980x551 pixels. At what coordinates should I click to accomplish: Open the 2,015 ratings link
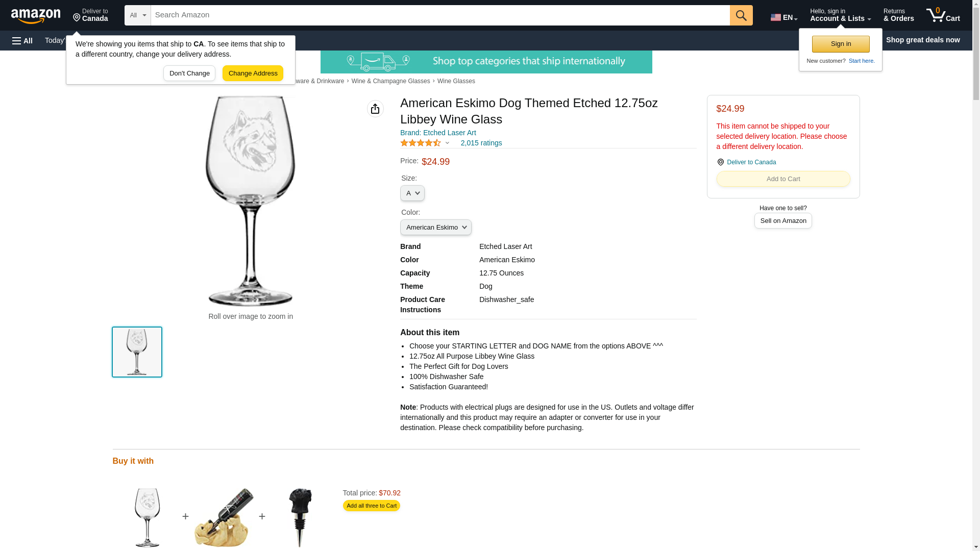[x=481, y=143]
